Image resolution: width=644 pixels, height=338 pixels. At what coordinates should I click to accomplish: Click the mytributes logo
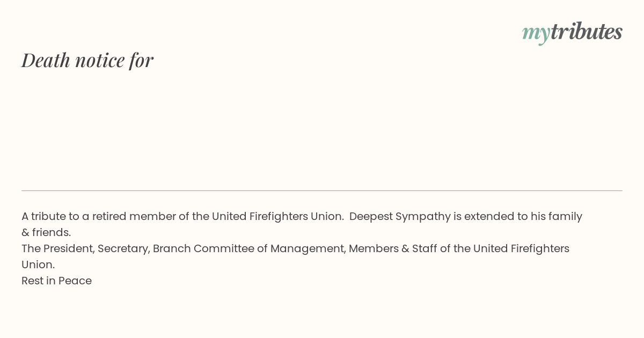coord(572,32)
